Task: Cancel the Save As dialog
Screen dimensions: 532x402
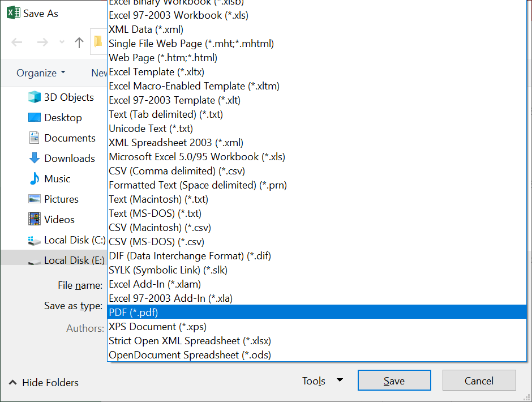Action: 479,380
